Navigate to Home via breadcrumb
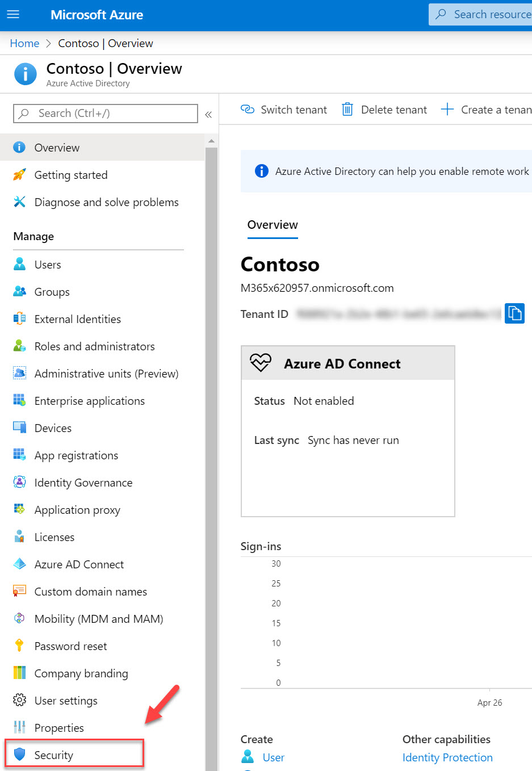The width and height of the screenshot is (532, 771). (x=24, y=43)
